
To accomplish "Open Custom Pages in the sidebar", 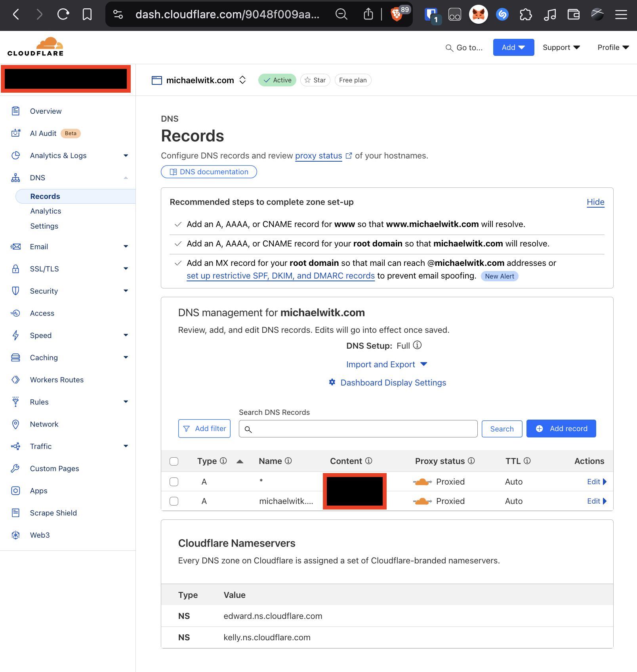I will pyautogui.click(x=54, y=469).
